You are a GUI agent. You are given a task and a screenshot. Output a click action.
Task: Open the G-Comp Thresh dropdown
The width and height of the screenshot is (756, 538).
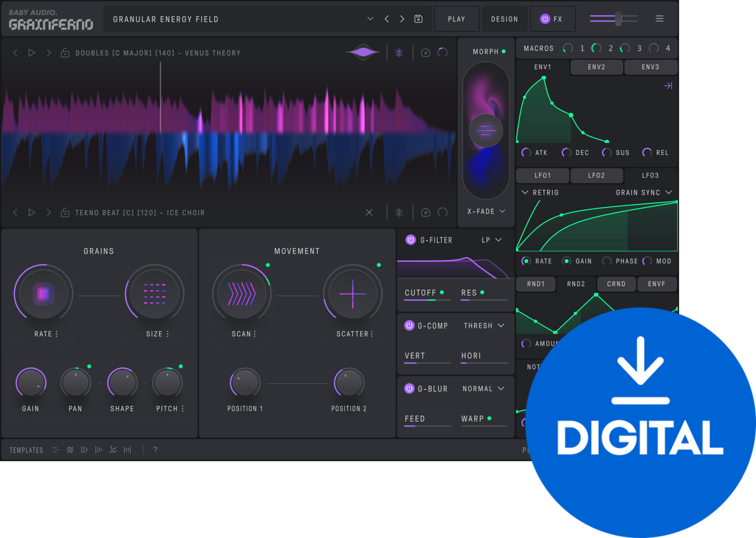click(484, 326)
